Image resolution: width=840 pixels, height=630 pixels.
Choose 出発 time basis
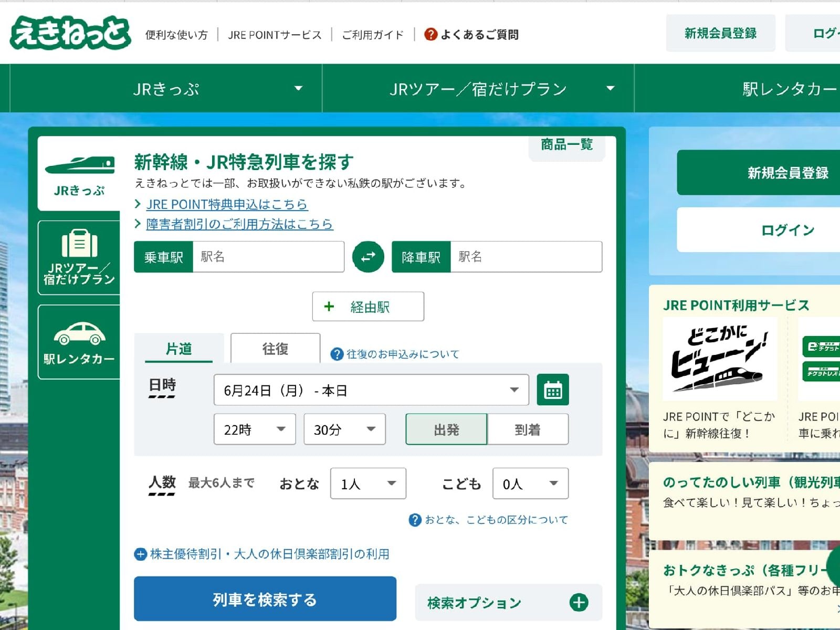[446, 429]
